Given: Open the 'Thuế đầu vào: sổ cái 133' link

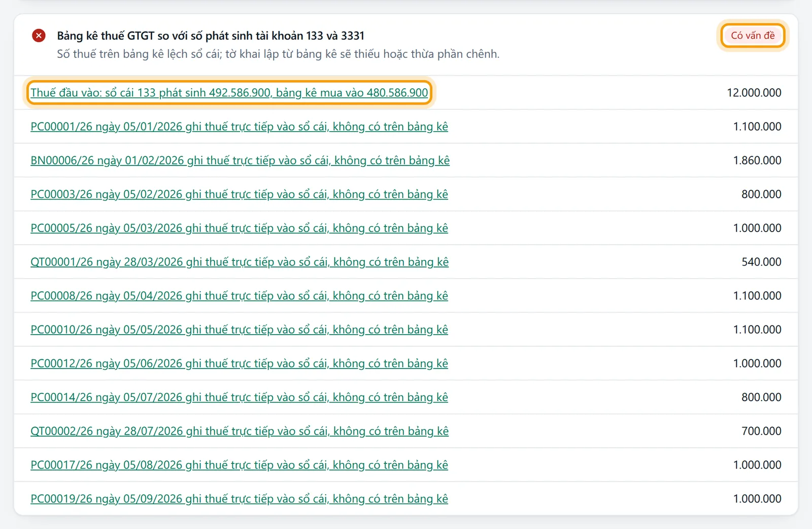Looking at the screenshot, I should (229, 92).
